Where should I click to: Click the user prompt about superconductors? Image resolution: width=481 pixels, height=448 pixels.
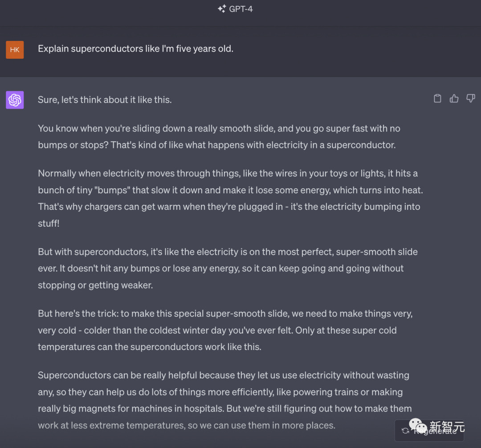[x=135, y=49]
